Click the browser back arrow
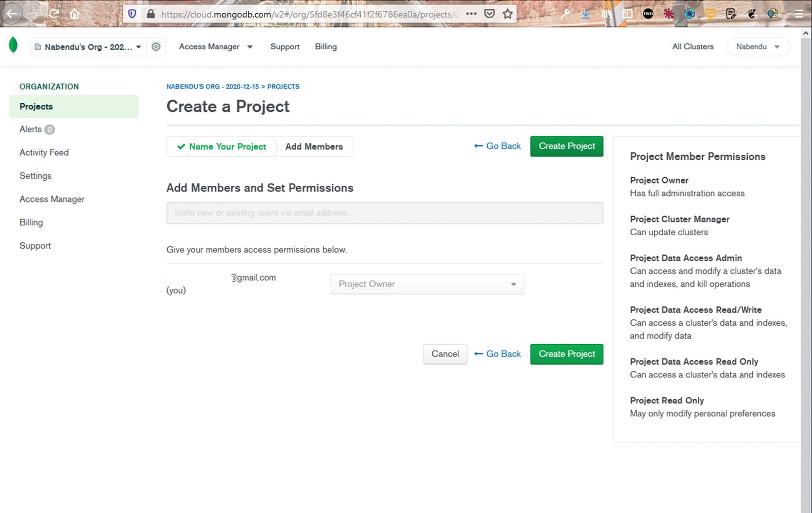Viewport: 812px width, 513px height. (12, 14)
